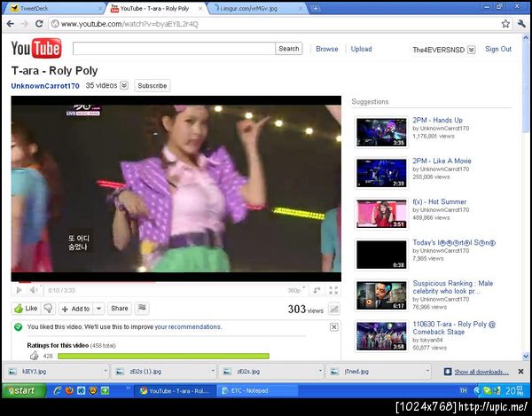Launch Firefox from quick launch bar
The image size is (532, 416).
coord(69,390)
